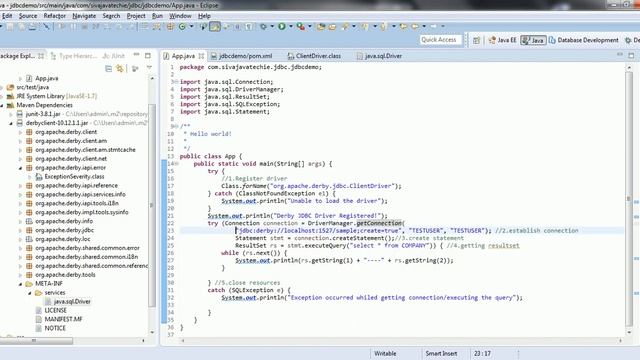Image resolution: width=640 pixels, height=360 pixels.
Task: Expand org.apache.derby.jdbc package
Action: [x=20, y=230]
